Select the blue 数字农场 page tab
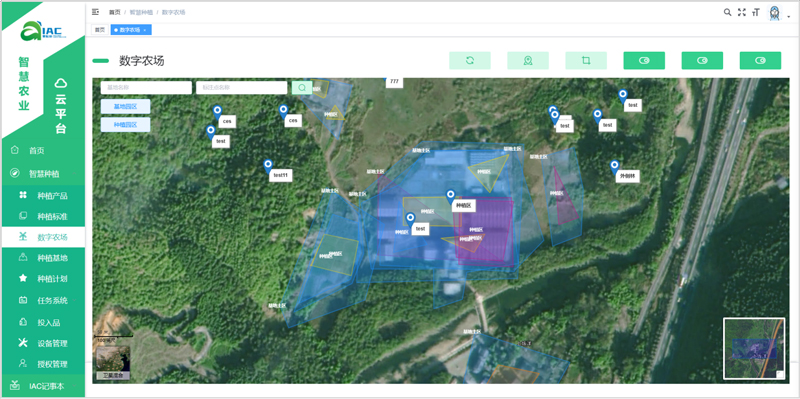 tap(130, 30)
